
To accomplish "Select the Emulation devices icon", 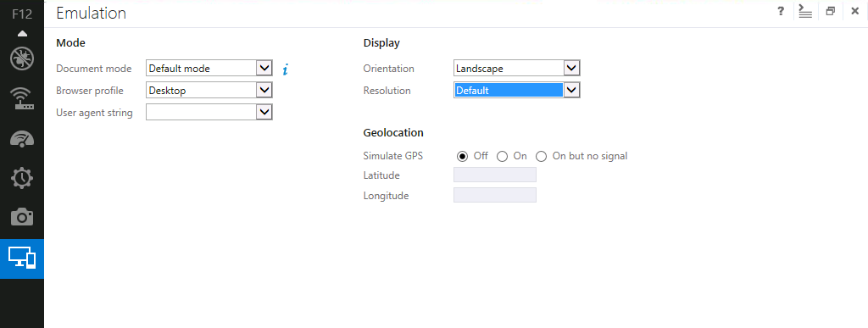I will pyautogui.click(x=22, y=259).
